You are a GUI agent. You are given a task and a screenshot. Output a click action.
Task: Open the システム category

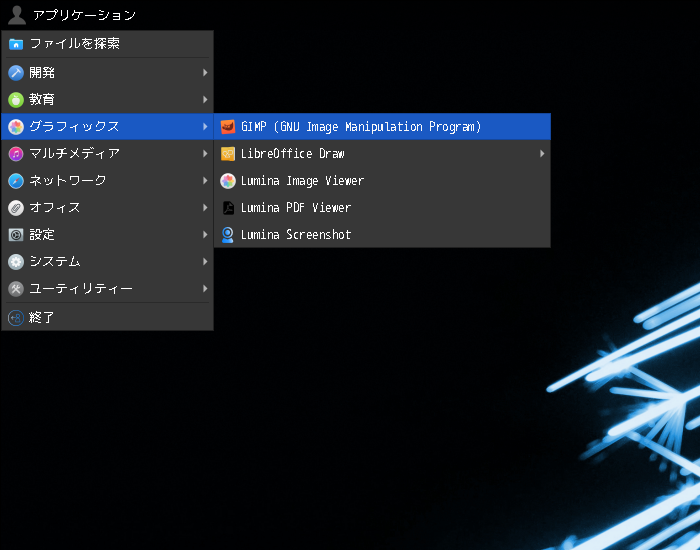point(108,262)
